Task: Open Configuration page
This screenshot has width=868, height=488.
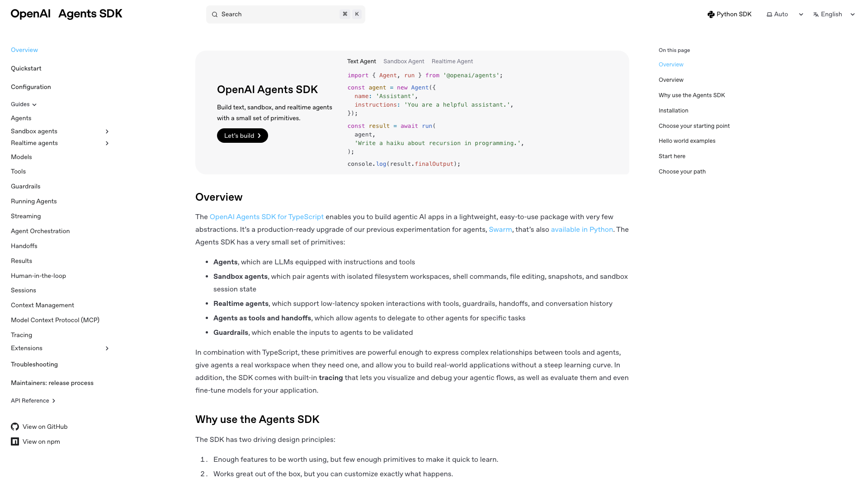Action: [x=31, y=87]
